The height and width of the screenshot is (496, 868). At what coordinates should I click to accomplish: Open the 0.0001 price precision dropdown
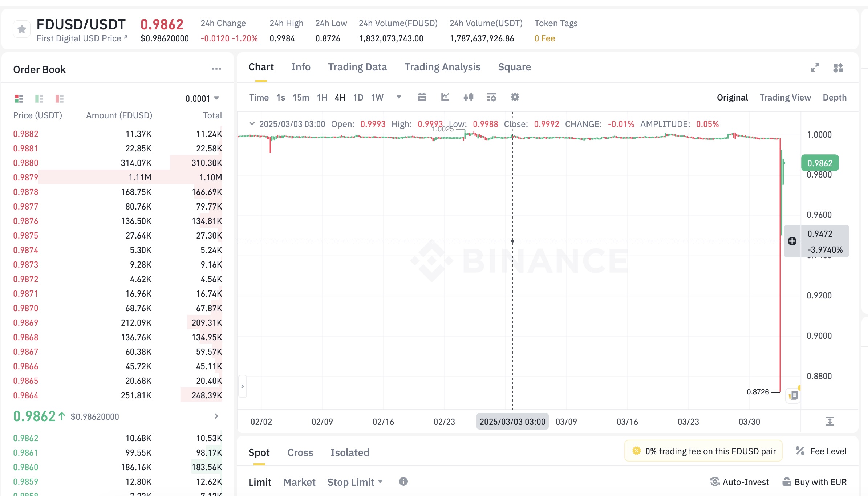point(202,98)
